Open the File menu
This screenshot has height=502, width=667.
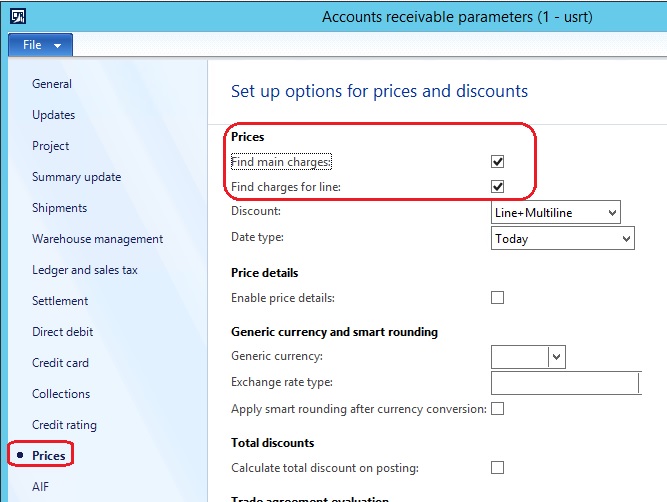pyautogui.click(x=40, y=45)
